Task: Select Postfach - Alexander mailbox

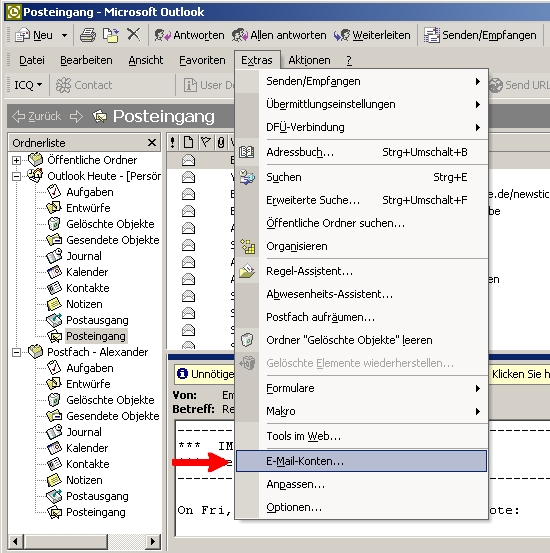Action: click(x=98, y=352)
